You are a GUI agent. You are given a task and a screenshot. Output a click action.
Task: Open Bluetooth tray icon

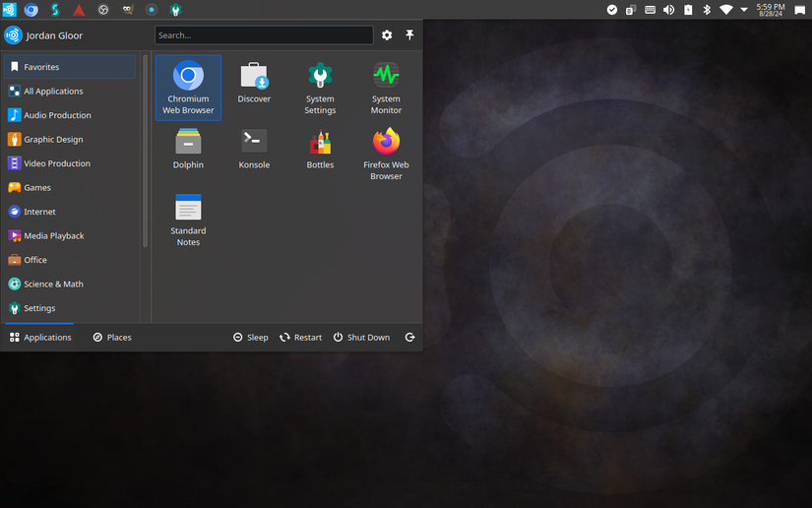tap(707, 10)
